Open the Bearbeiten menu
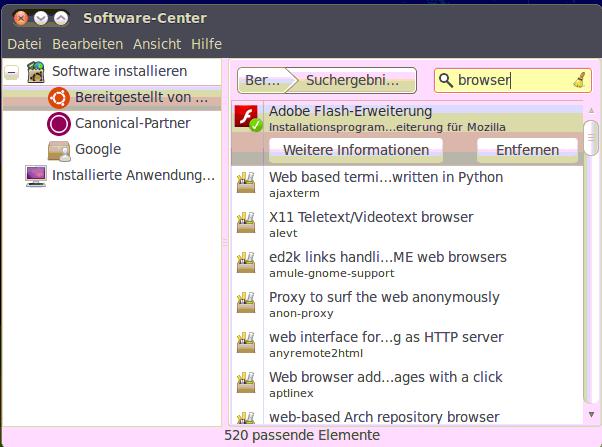This screenshot has height=447, width=602. click(x=88, y=44)
